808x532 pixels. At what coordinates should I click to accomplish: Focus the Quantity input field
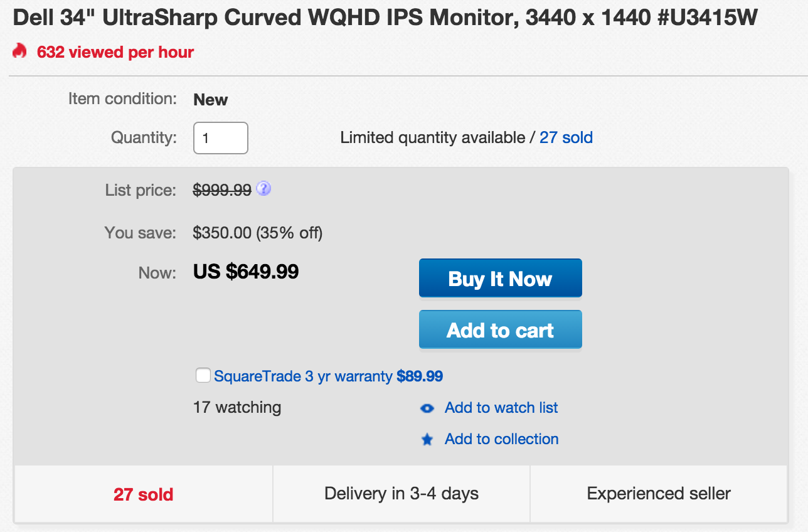[221, 138]
